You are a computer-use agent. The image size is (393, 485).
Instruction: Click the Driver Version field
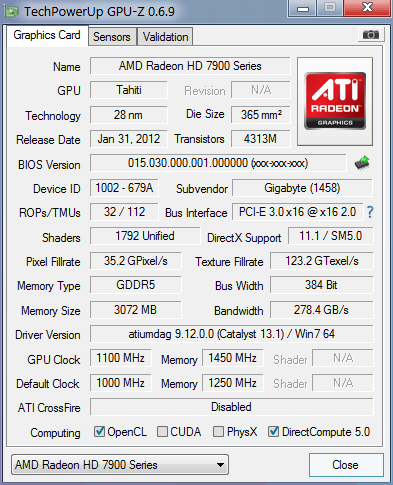click(232, 334)
